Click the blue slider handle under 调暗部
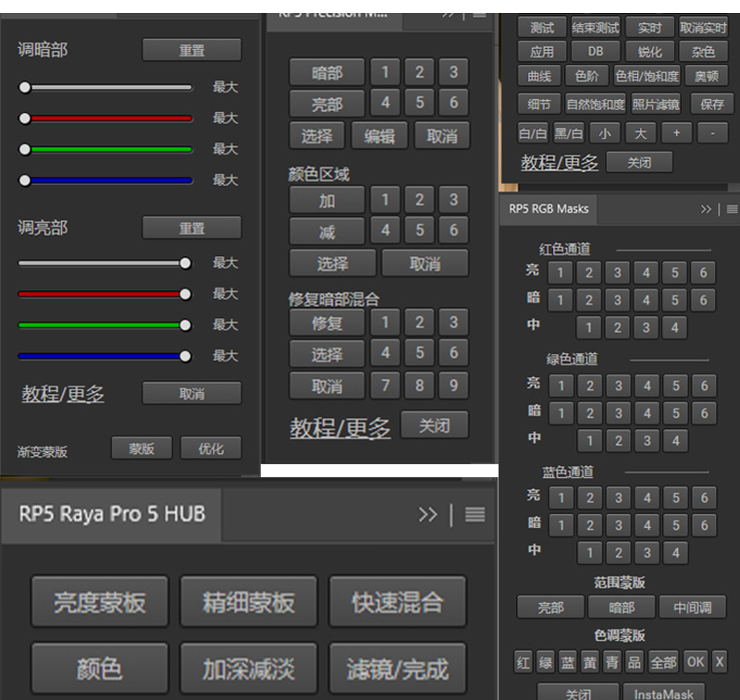Image resolution: width=740 pixels, height=700 pixels. 25,180
